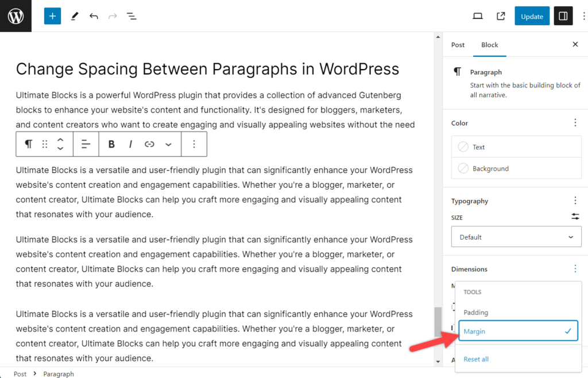588x378 pixels.
Task: Select the Paragraph block type icon
Action: (x=28, y=144)
